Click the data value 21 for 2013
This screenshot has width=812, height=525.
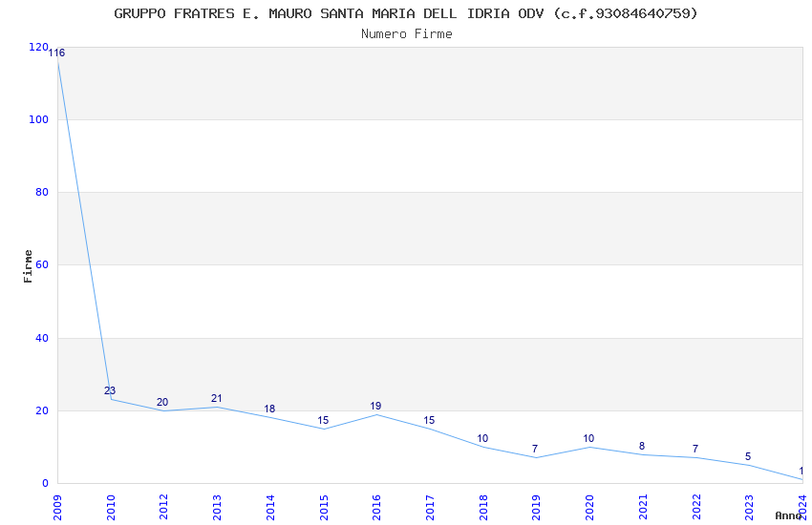pos(217,398)
